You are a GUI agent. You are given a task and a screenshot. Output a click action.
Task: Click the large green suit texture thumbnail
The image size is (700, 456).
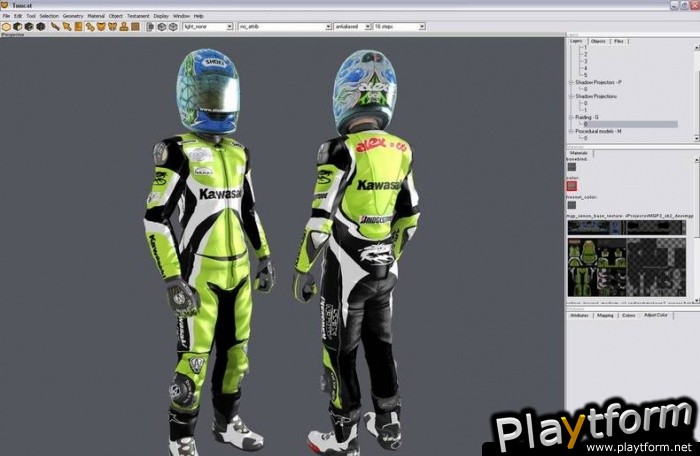coord(627,267)
